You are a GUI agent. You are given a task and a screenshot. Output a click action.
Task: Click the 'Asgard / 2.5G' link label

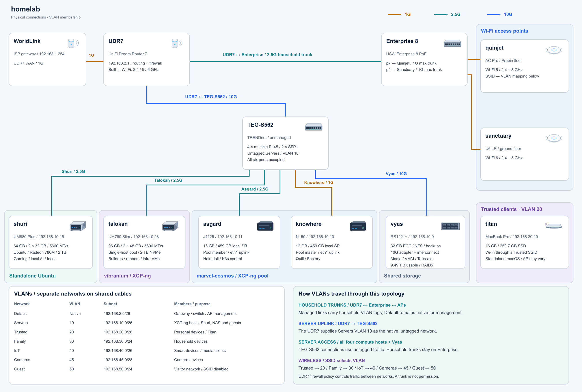point(255,189)
